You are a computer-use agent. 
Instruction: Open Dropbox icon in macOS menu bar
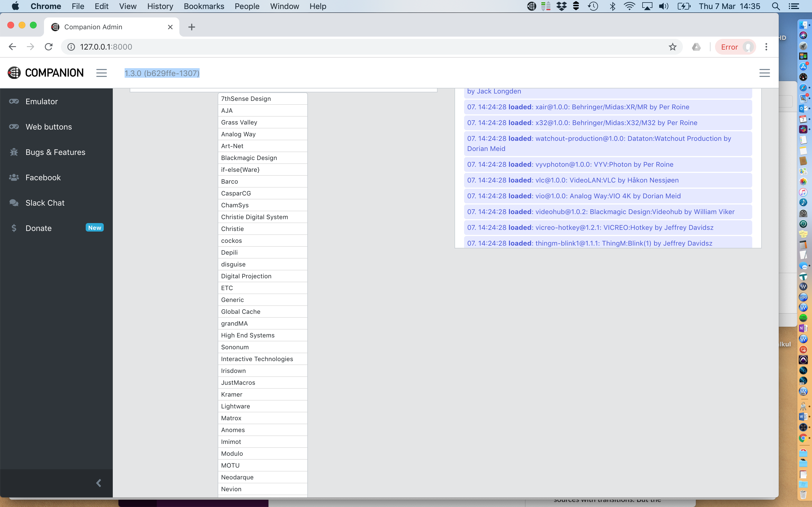[x=561, y=6]
